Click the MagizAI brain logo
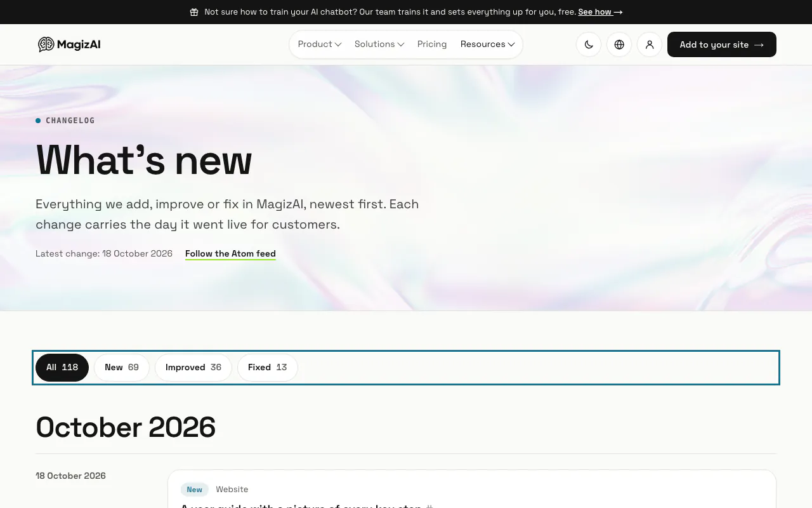Screen dimensions: 812x508 click(69, 44)
